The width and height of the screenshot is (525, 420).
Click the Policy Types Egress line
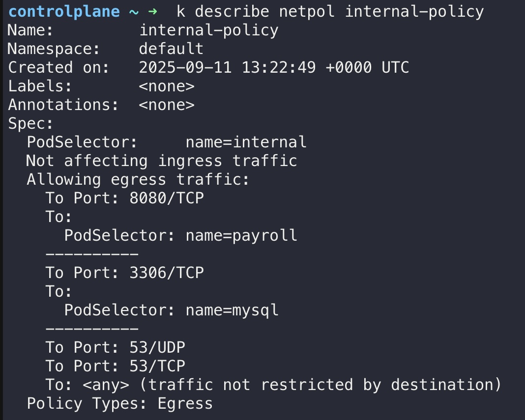119,404
